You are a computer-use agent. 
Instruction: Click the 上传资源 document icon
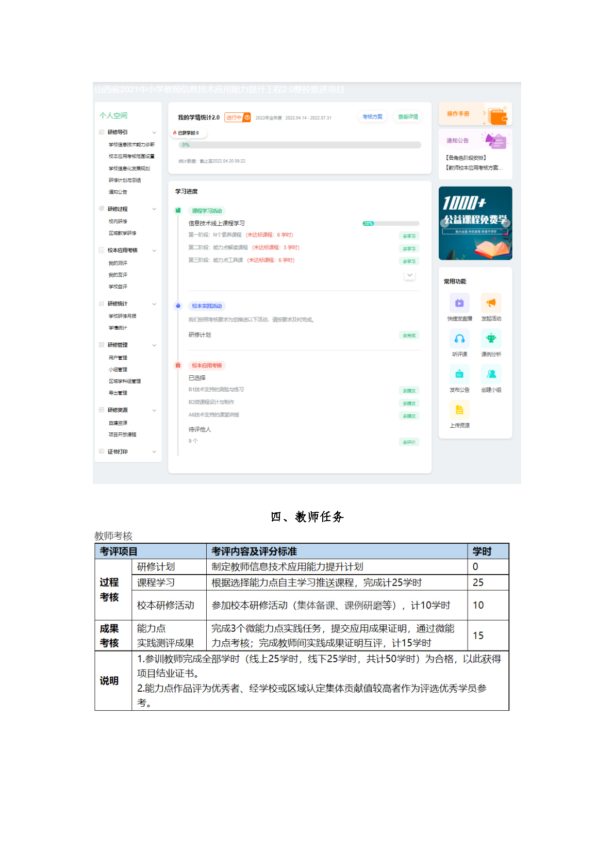pos(459,409)
